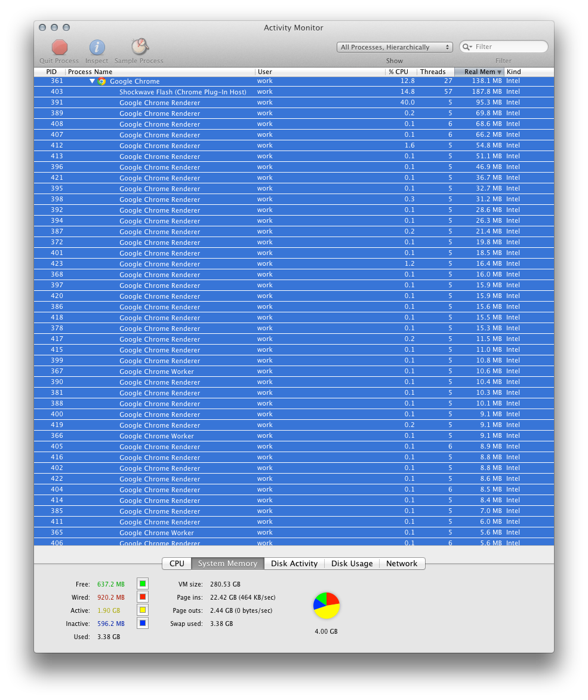Select Google Chrome Renderer with PID 423
588x700 pixels.
[x=294, y=264]
